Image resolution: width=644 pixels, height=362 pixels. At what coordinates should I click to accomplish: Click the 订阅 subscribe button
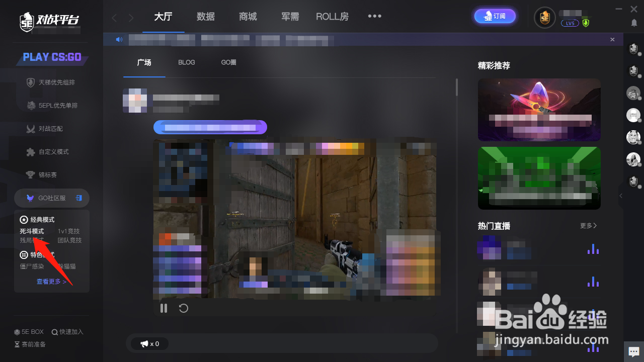pyautogui.click(x=495, y=16)
